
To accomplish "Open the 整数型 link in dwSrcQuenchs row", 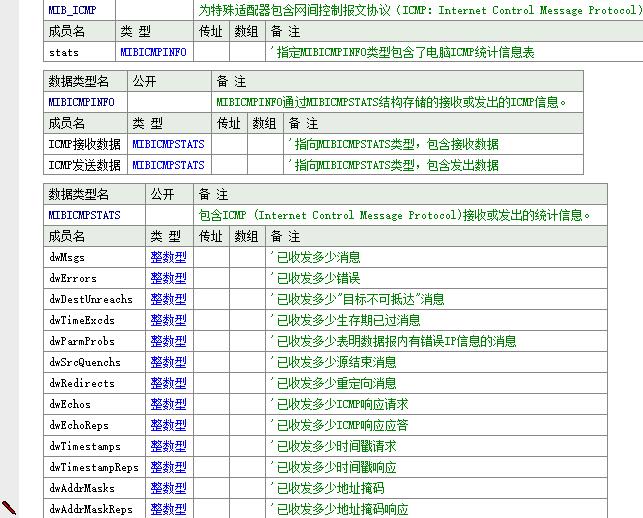I will (169, 362).
